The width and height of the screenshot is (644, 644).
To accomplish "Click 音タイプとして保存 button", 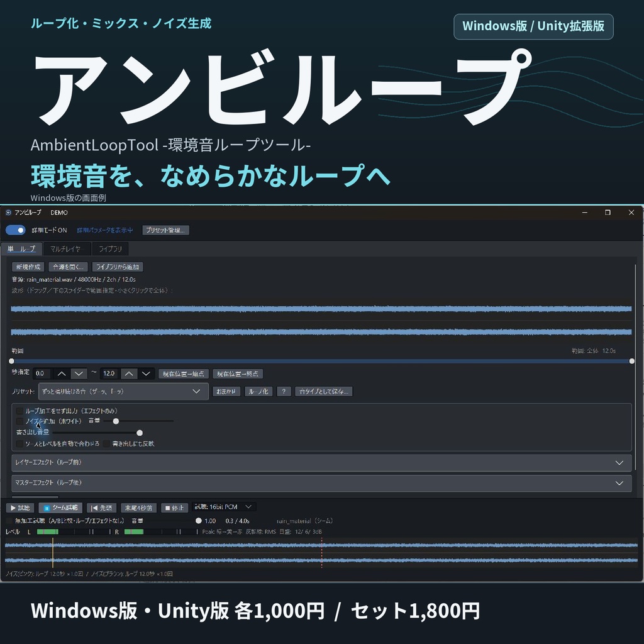I will point(324,391).
